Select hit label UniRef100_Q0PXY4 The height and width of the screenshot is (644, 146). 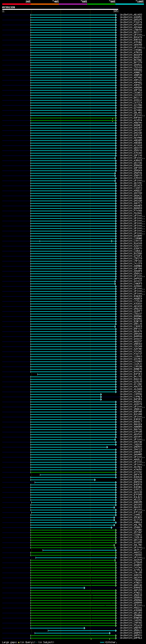[131, 135]
